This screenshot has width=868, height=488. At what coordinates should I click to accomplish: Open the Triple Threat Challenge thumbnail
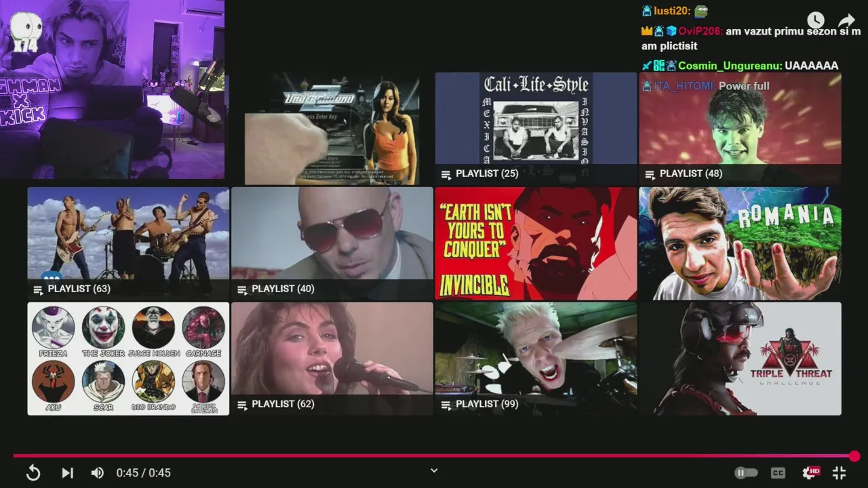pyautogui.click(x=740, y=359)
